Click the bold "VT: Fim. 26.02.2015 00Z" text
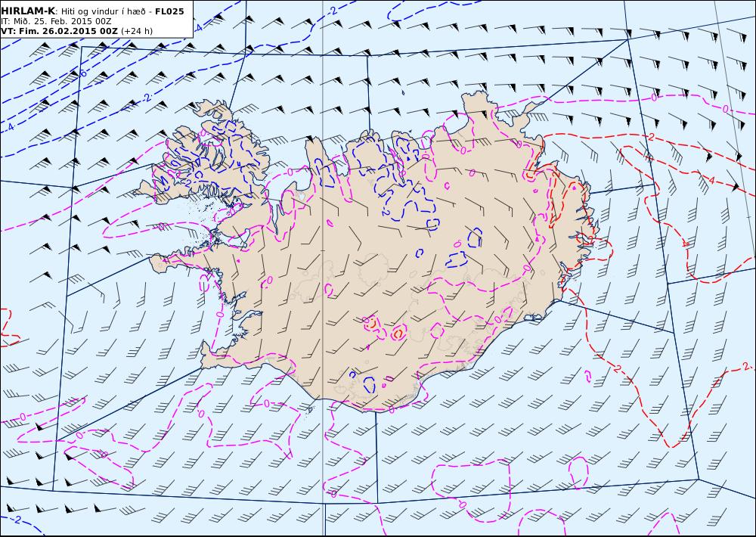 pyautogui.click(x=59, y=31)
